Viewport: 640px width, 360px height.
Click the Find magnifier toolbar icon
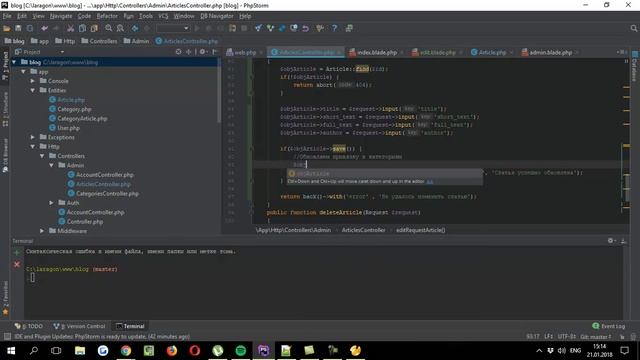point(109,28)
